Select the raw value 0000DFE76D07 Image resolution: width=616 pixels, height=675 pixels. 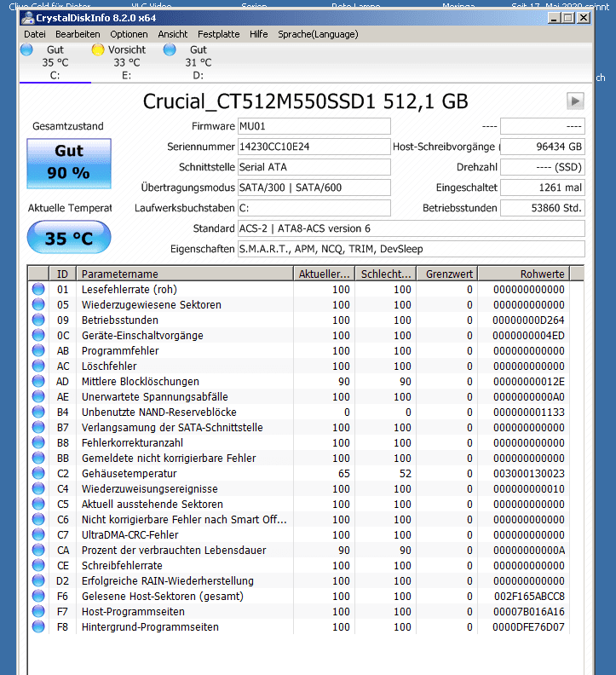pos(528,626)
